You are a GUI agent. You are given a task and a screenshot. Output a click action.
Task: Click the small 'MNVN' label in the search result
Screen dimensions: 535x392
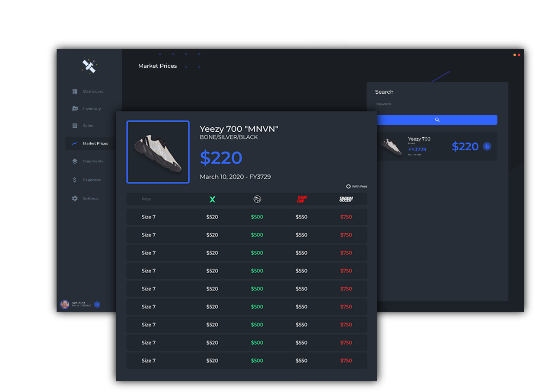click(x=411, y=144)
